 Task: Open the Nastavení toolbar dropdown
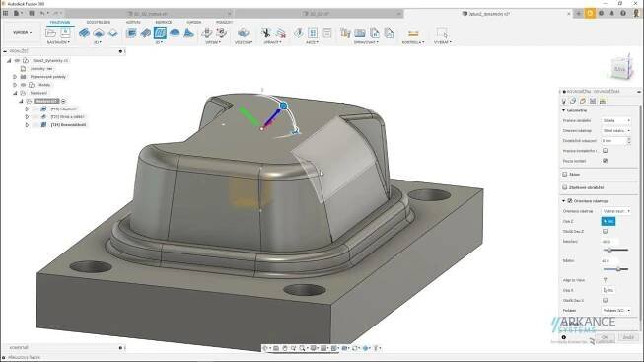[x=58, y=42]
